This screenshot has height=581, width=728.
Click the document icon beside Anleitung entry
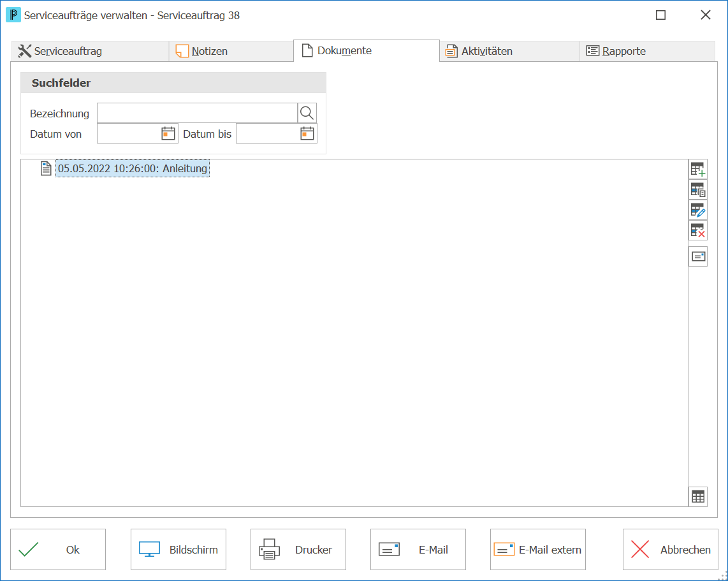click(x=45, y=168)
